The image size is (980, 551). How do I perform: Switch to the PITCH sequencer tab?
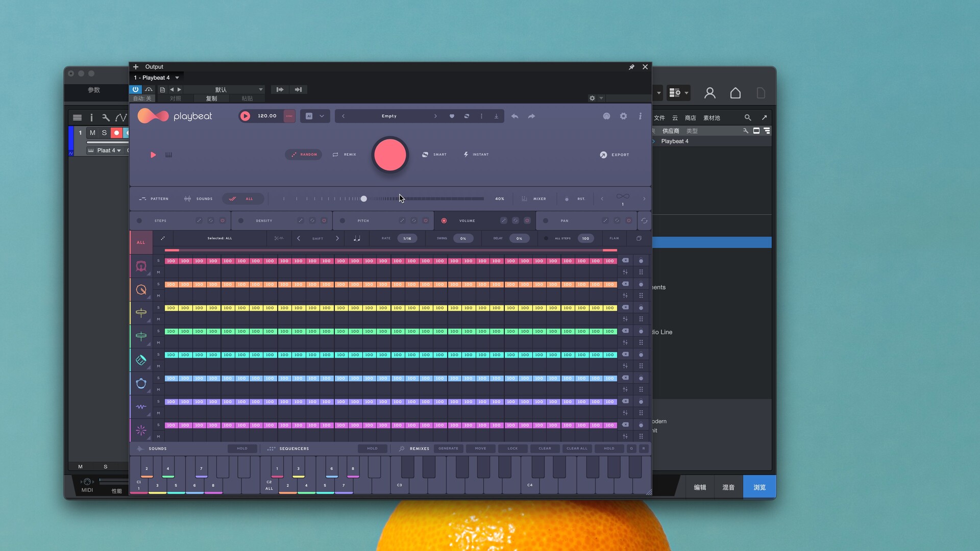pyautogui.click(x=363, y=221)
